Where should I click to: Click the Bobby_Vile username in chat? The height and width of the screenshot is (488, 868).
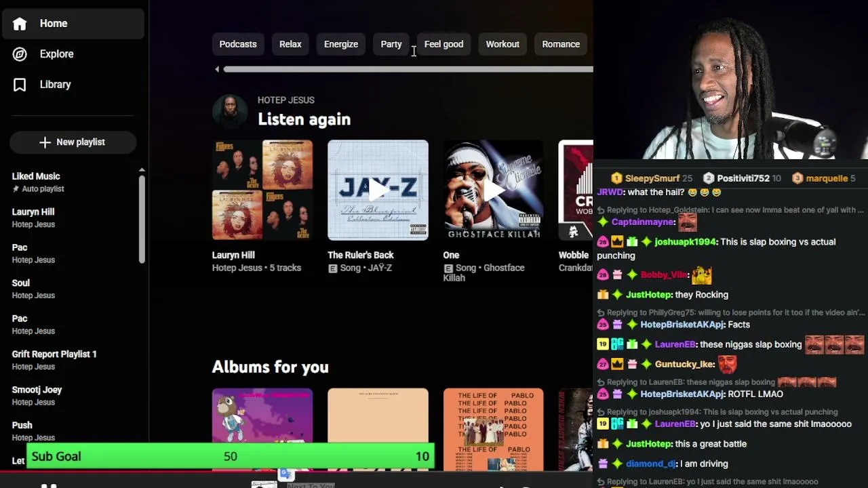[x=665, y=275]
